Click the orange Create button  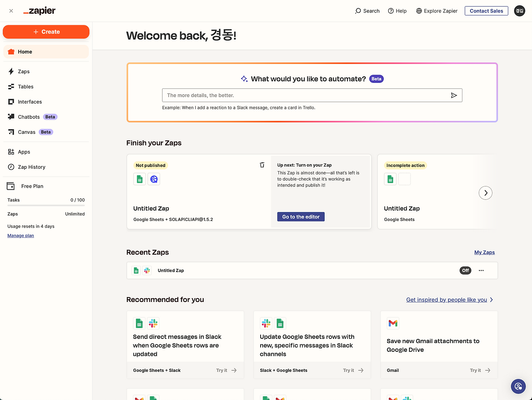click(46, 32)
